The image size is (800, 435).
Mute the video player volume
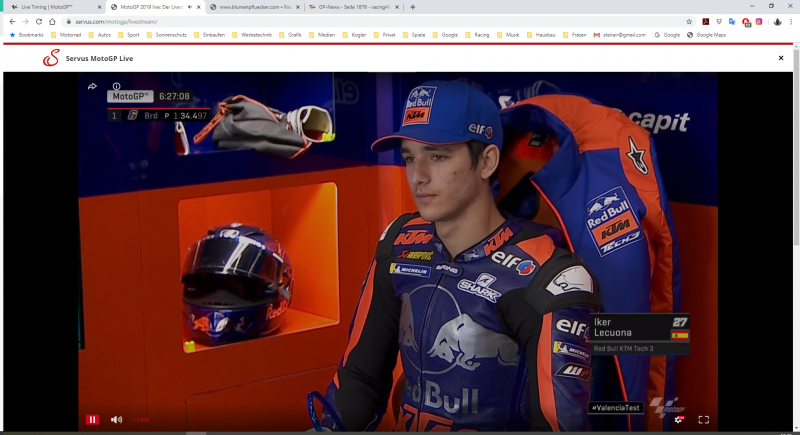point(116,420)
